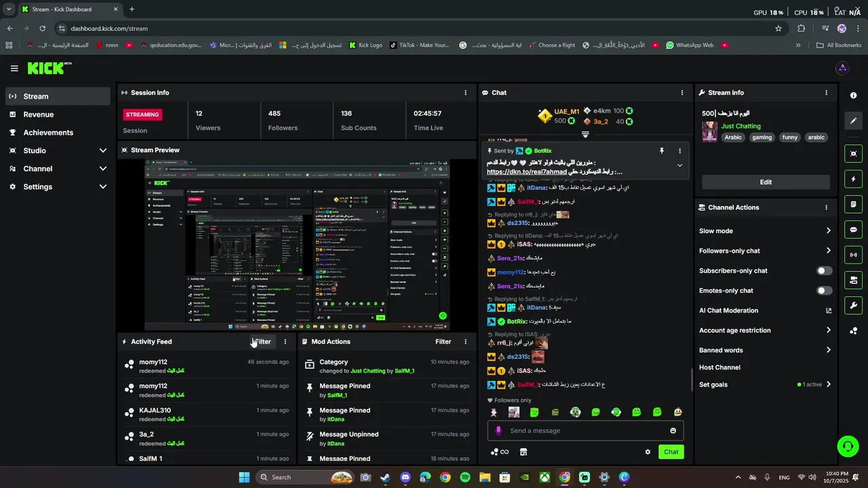The image size is (868, 488).
Task: Click the purple microphone icon in chat input
Action: (498, 431)
